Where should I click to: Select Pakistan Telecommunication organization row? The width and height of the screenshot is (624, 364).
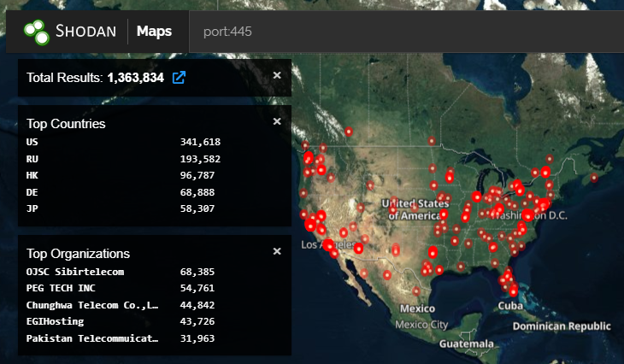[121, 338]
